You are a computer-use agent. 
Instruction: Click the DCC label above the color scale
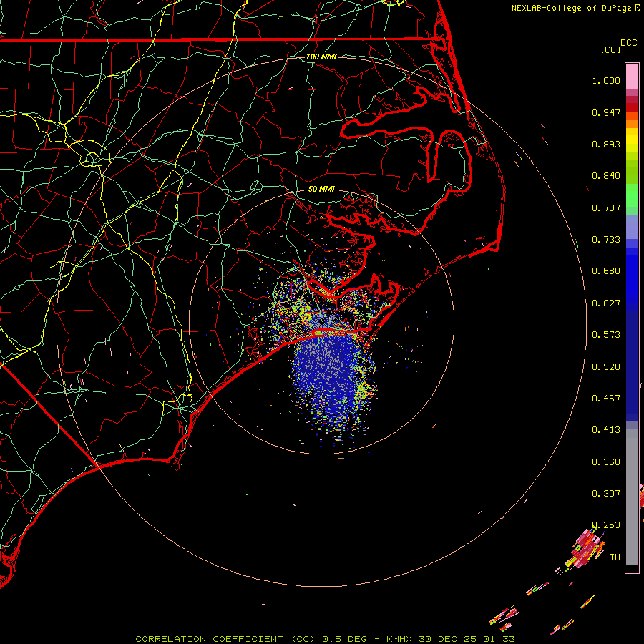point(628,43)
